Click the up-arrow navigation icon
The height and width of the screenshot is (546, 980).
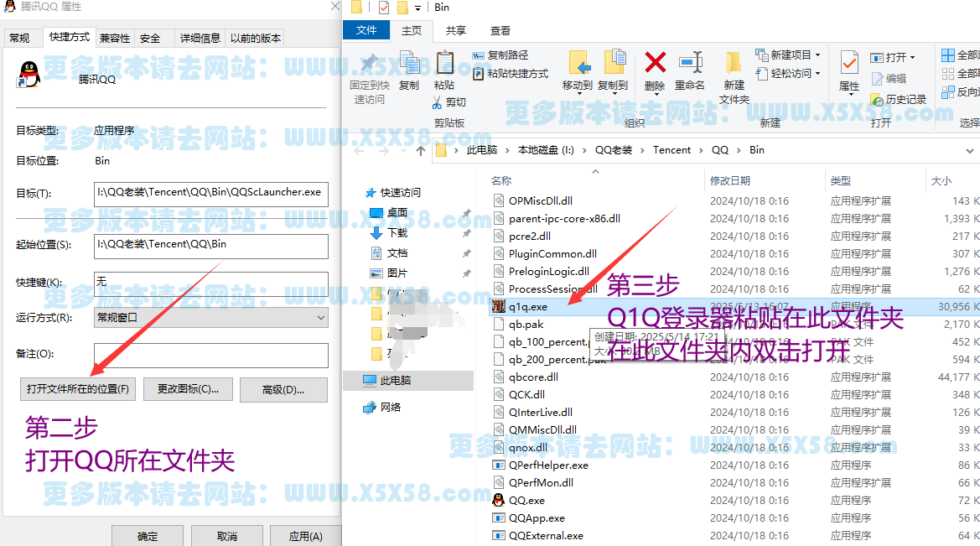click(421, 151)
